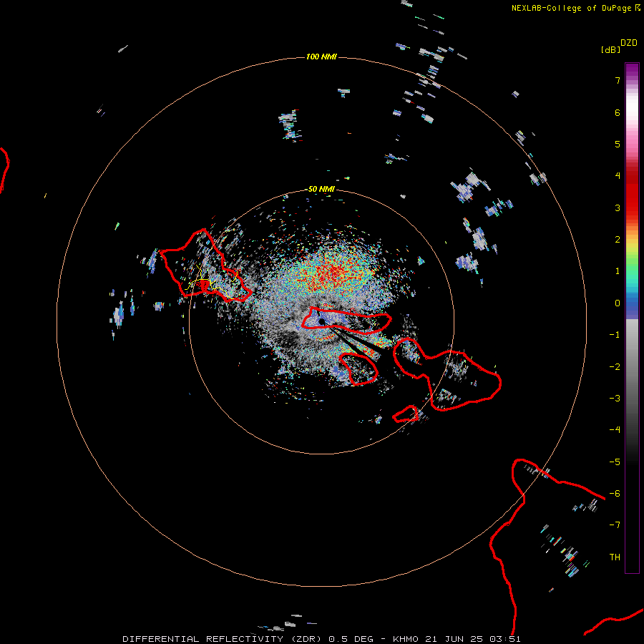The image size is (644, 644).
Task: Click the -4 dB tick label
Action: [615, 429]
